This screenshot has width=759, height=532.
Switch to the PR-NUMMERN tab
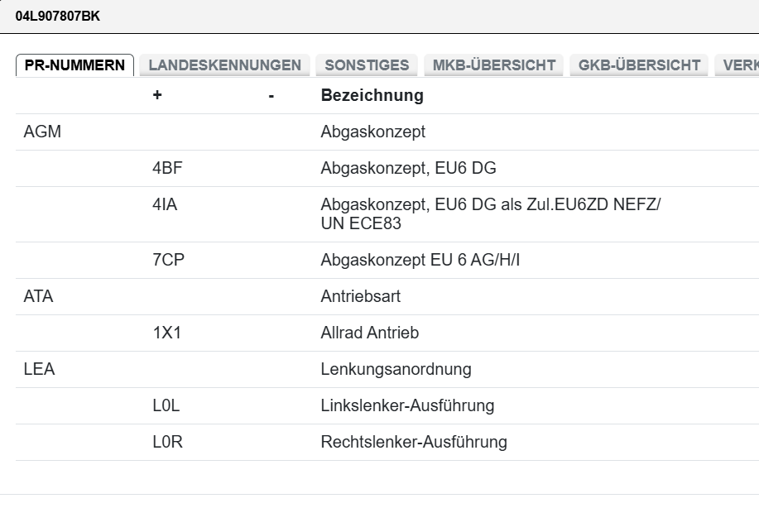click(x=74, y=65)
